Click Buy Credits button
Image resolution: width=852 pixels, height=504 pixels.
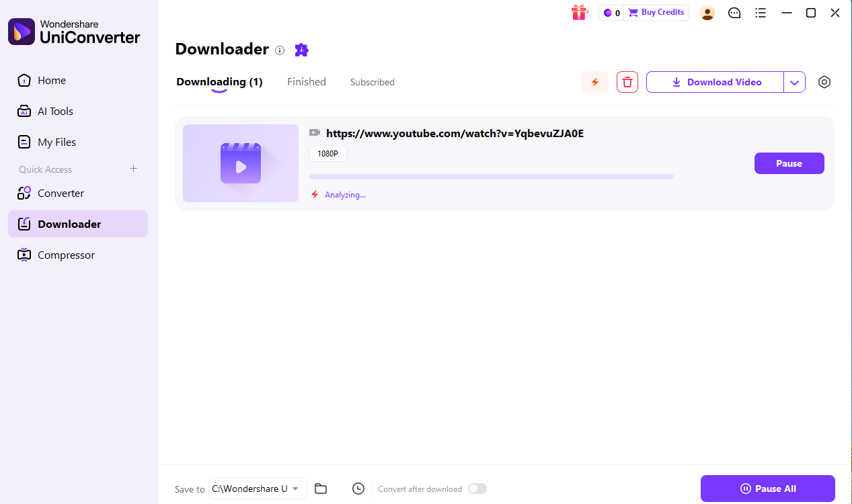point(656,13)
